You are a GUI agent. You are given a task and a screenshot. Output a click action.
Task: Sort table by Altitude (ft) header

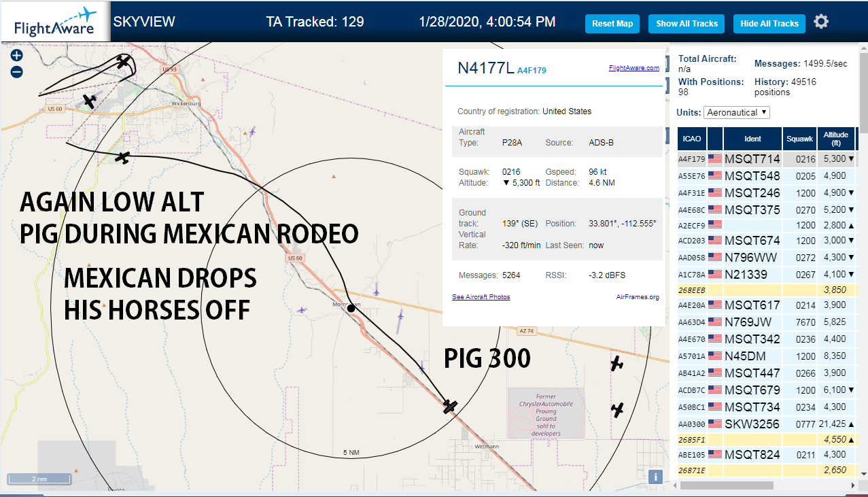836,139
